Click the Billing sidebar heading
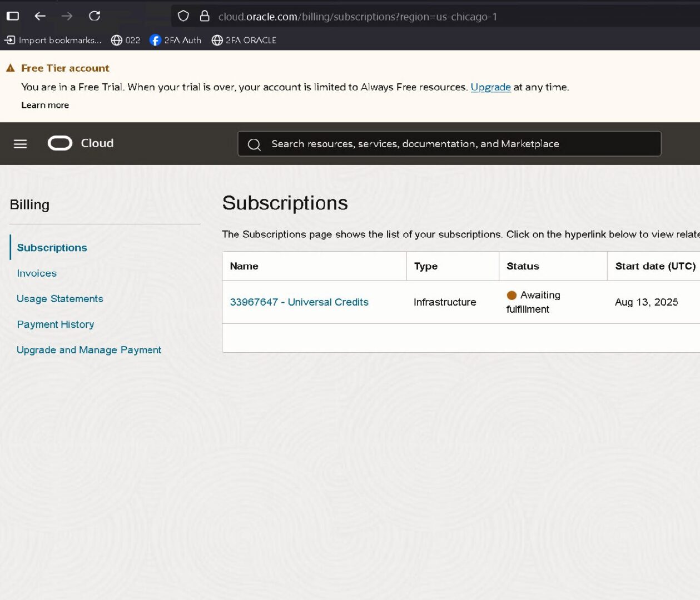The height and width of the screenshot is (600, 700). (x=29, y=204)
